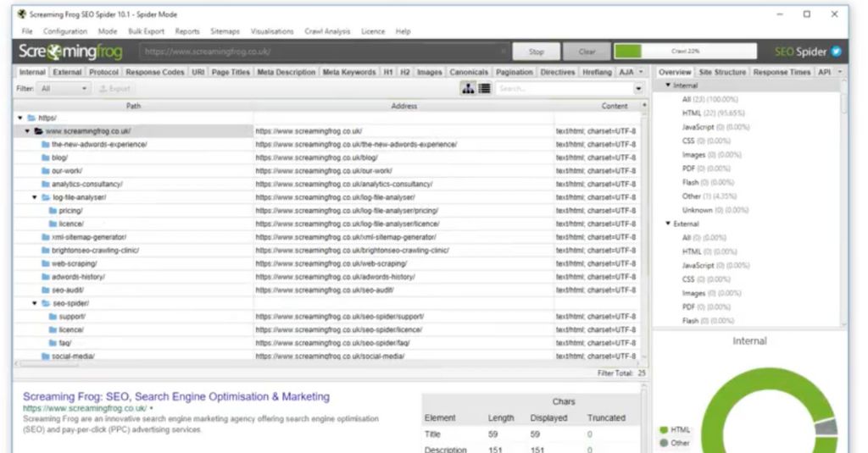Open the Bulk Export menu
The width and height of the screenshot is (868, 453).
point(146,31)
